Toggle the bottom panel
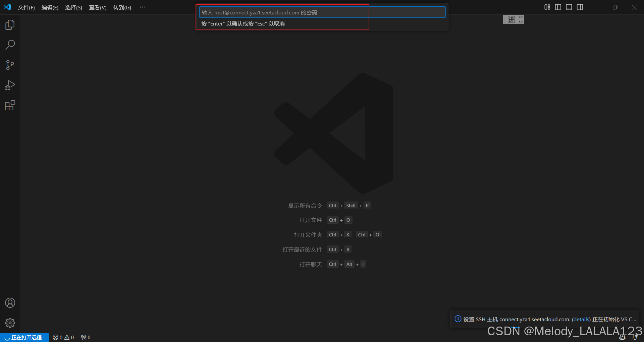This screenshot has width=644, height=342. tap(569, 7)
